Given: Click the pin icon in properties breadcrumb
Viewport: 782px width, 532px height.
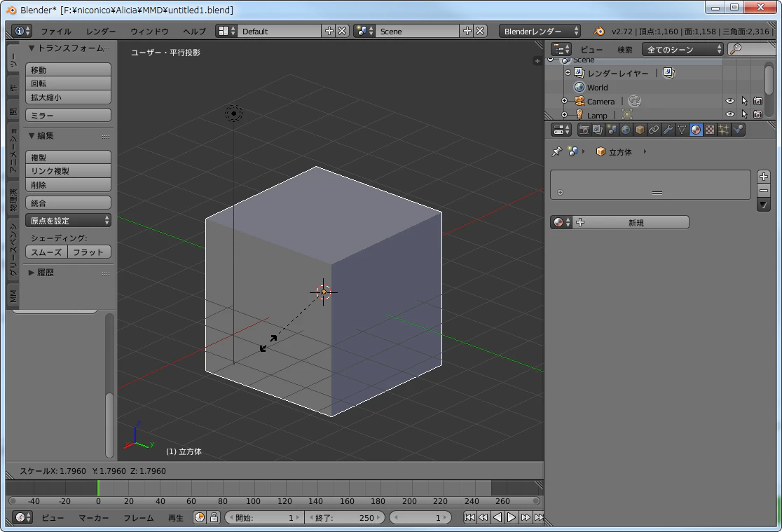Looking at the screenshot, I should 556,151.
